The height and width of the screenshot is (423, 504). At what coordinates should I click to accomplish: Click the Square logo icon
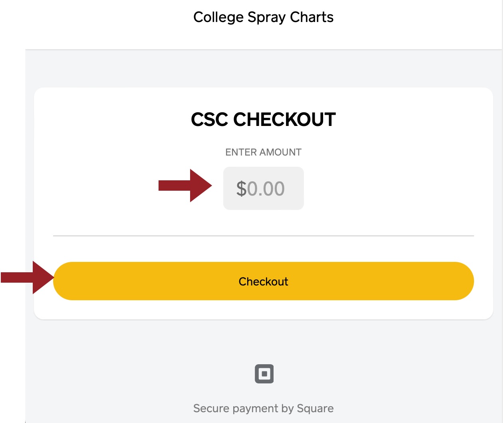pyautogui.click(x=264, y=374)
